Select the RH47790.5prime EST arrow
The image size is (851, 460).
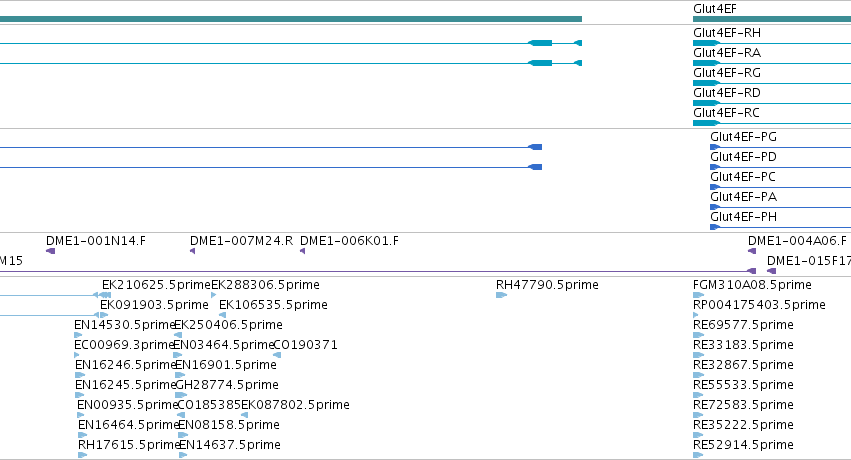click(x=501, y=295)
